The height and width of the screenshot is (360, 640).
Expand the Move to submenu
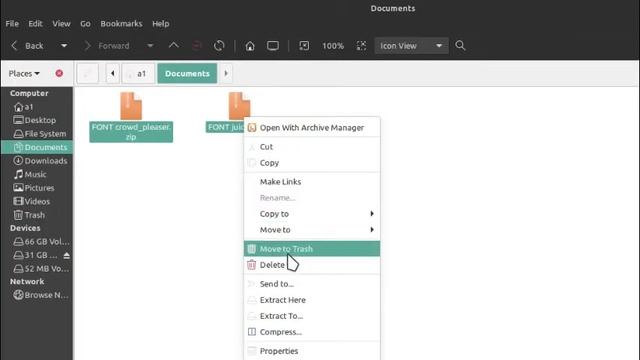click(312, 230)
